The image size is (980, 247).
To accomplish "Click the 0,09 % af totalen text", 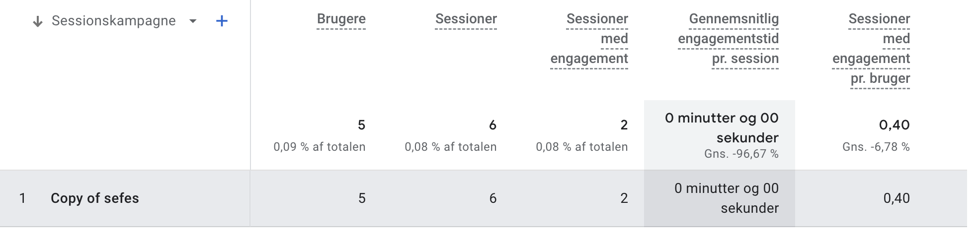I will coord(320,147).
